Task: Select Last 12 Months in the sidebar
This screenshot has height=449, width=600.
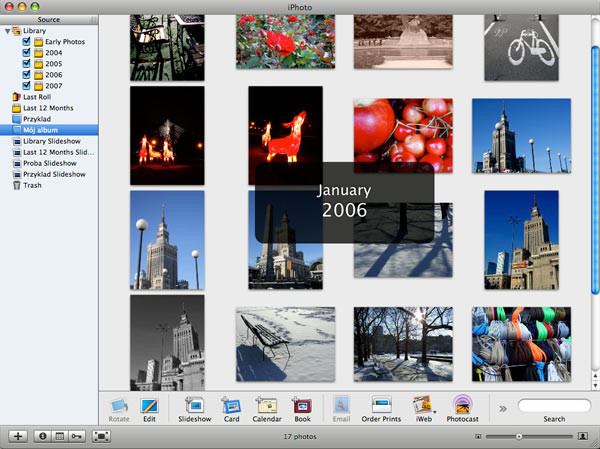Action: point(48,108)
